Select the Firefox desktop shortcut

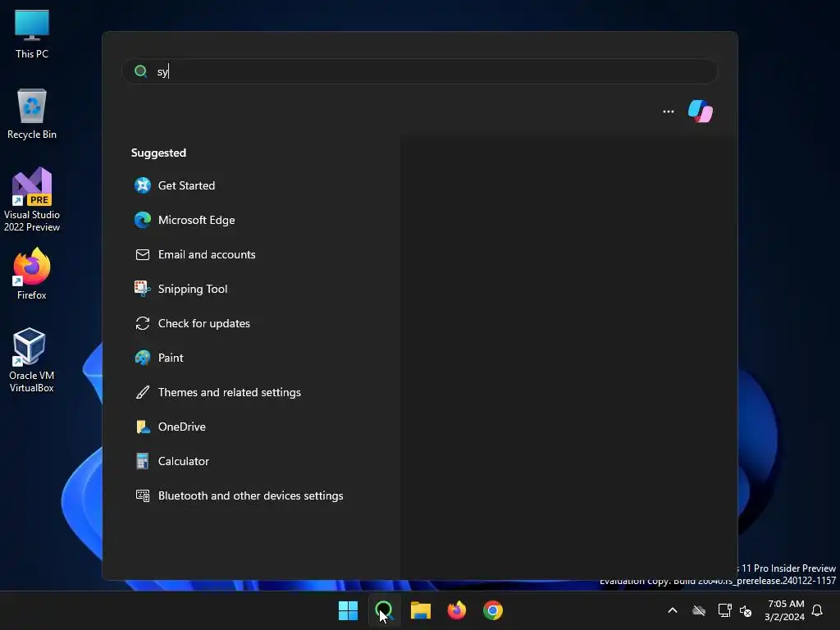click(x=32, y=274)
